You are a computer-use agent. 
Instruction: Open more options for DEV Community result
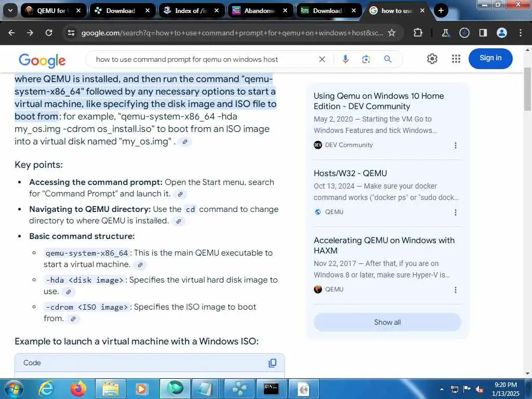pos(455,145)
